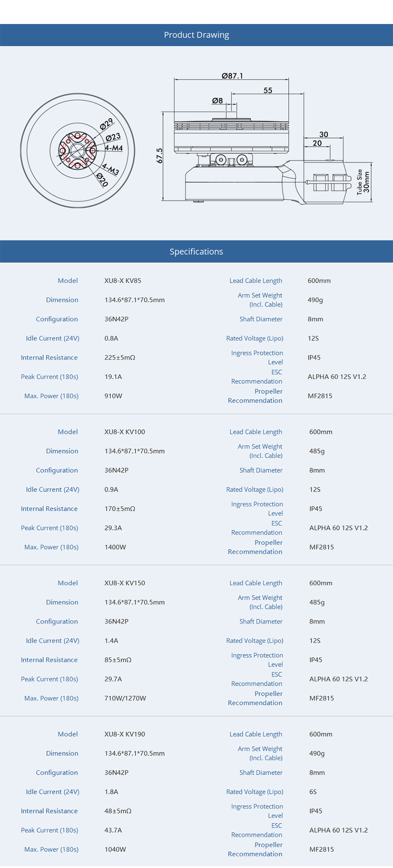
Task: Select KV85 ingress protection IP45
Action: [314, 358]
